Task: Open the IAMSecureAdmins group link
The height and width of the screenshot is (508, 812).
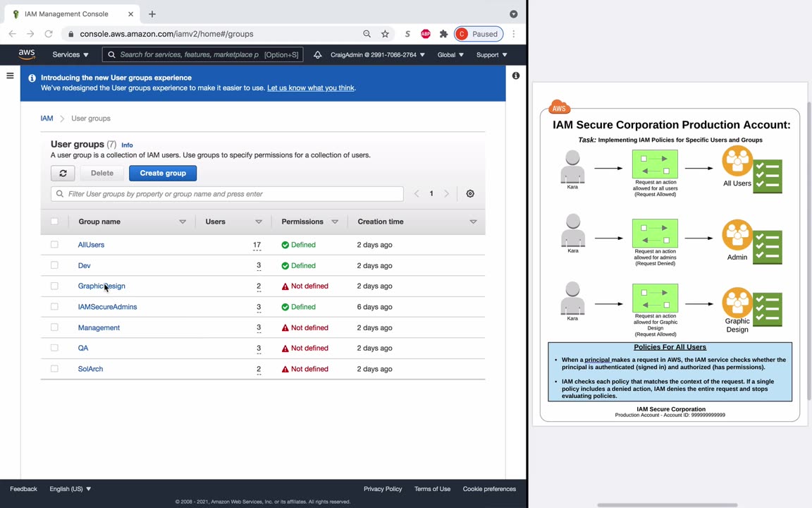Action: 107,306
